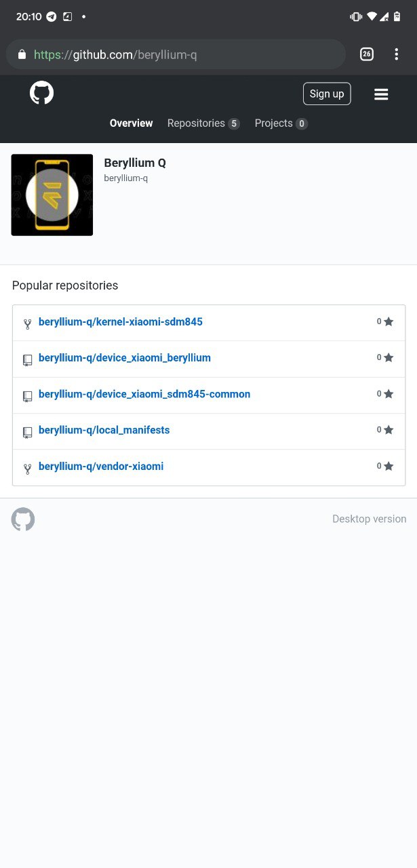Open the tab switcher showing 26
417x868 pixels.
pyautogui.click(x=366, y=54)
